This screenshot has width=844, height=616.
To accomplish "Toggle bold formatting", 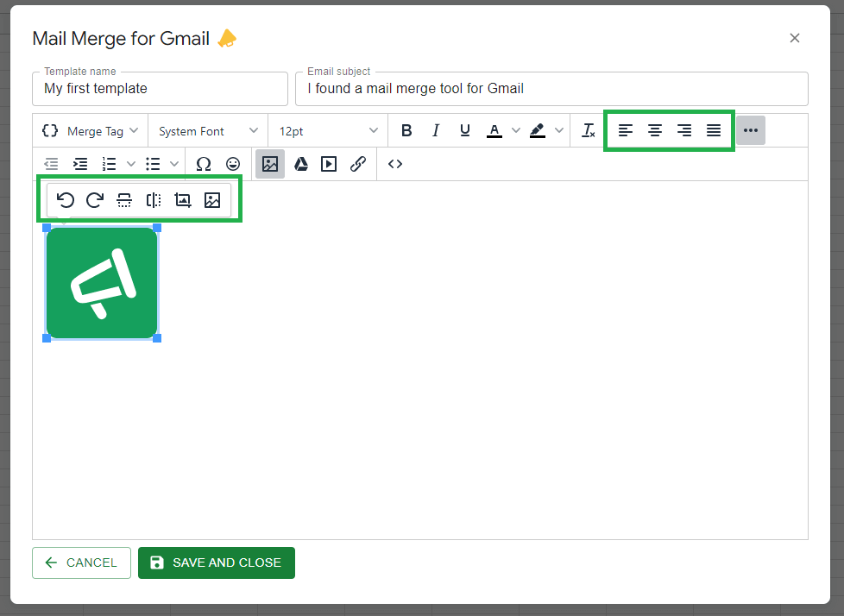I will [406, 130].
